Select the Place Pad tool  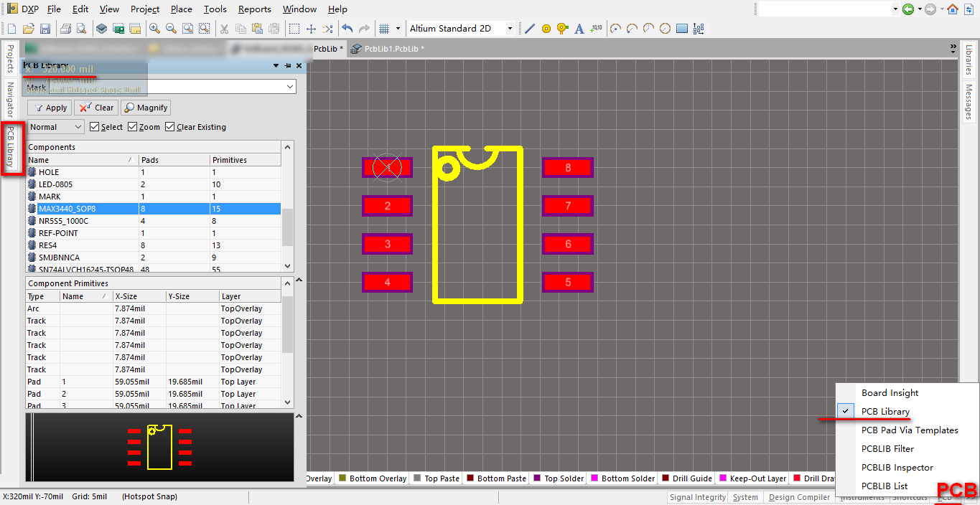pos(546,29)
